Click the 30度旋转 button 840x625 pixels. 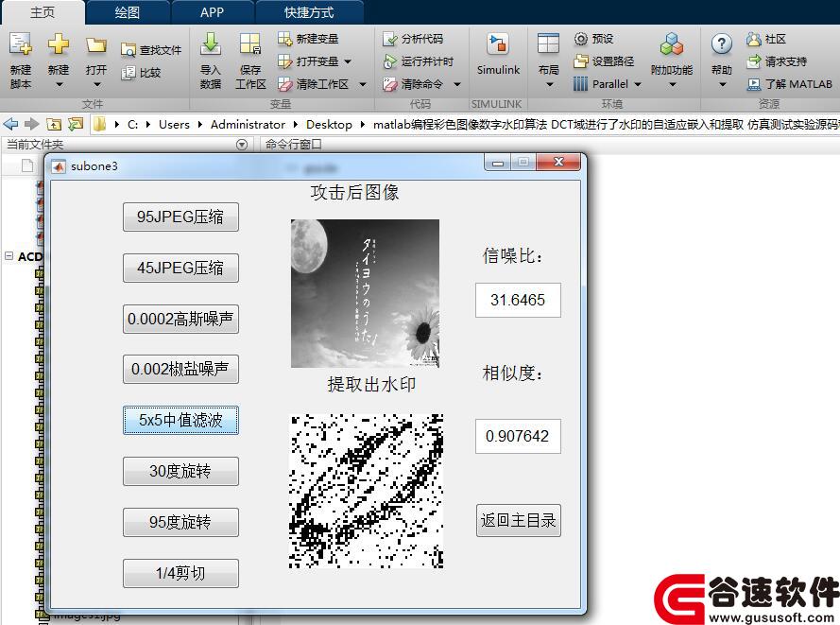(180, 471)
